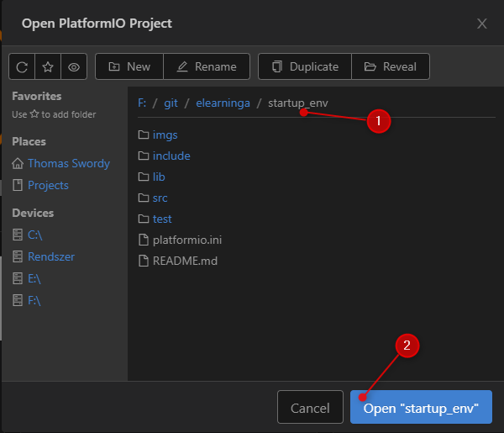Go to F: in breadcrumb path
Image resolution: width=504 pixels, height=433 pixels.
click(142, 103)
